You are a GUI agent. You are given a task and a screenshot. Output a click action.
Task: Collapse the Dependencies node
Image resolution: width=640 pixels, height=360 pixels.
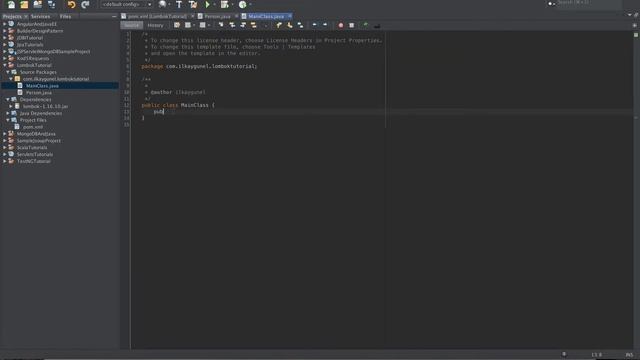coord(8,100)
